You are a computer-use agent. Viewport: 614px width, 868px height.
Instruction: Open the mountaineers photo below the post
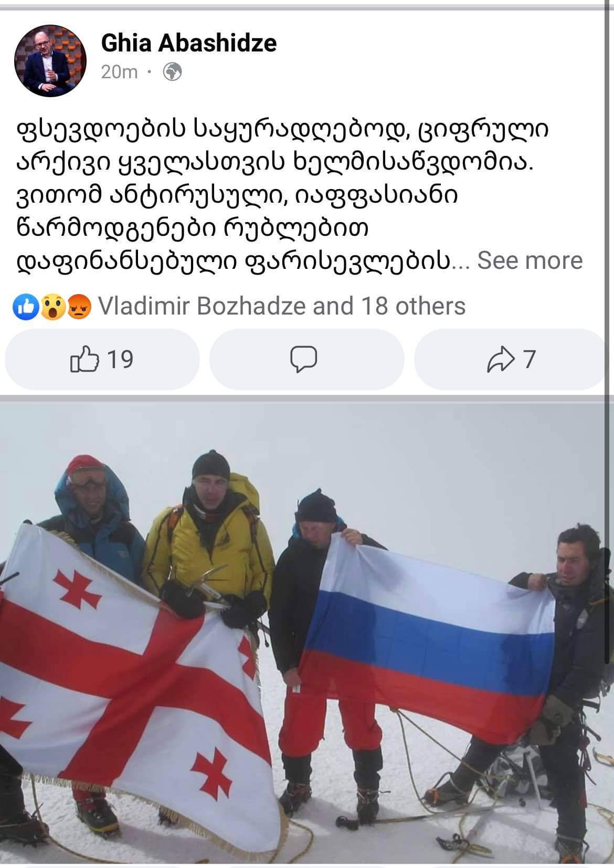[307, 633]
